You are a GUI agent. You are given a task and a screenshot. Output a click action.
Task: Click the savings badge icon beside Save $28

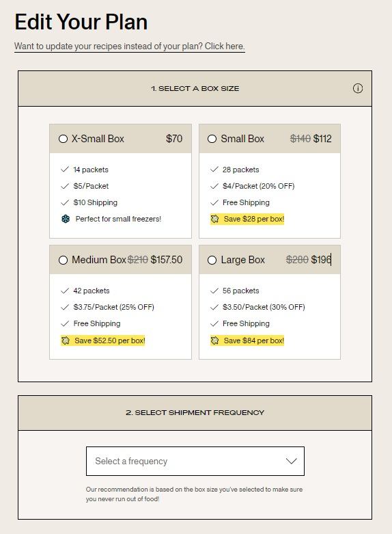tap(214, 219)
